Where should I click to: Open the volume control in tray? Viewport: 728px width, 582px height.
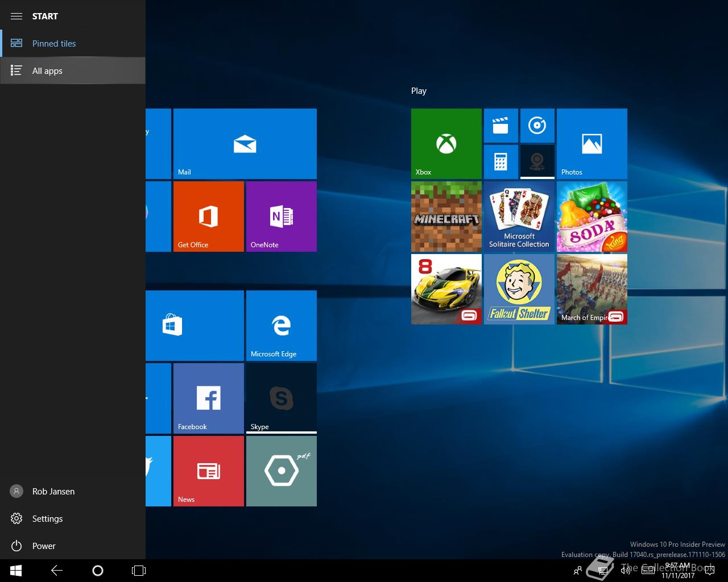626,571
